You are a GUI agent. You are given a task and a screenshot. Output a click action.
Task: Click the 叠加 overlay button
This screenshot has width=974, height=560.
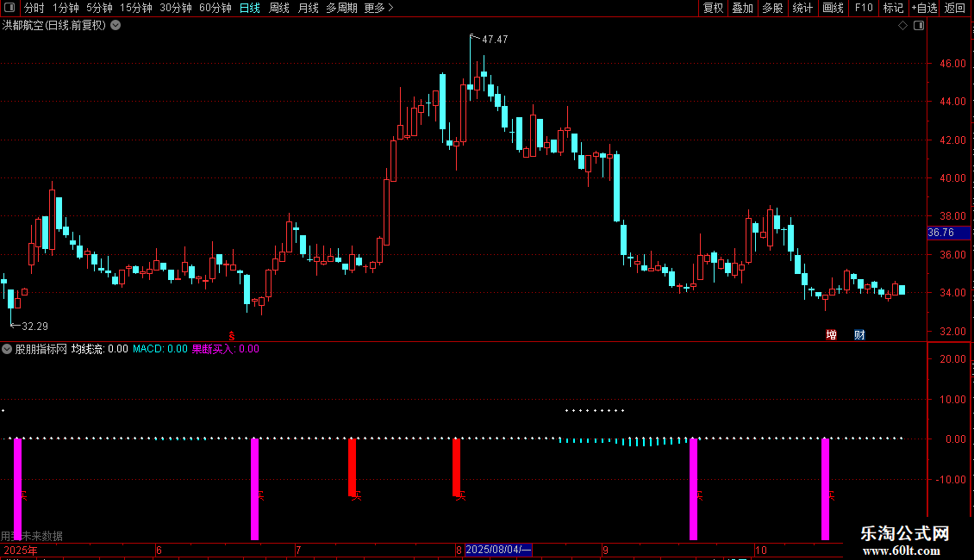(742, 8)
